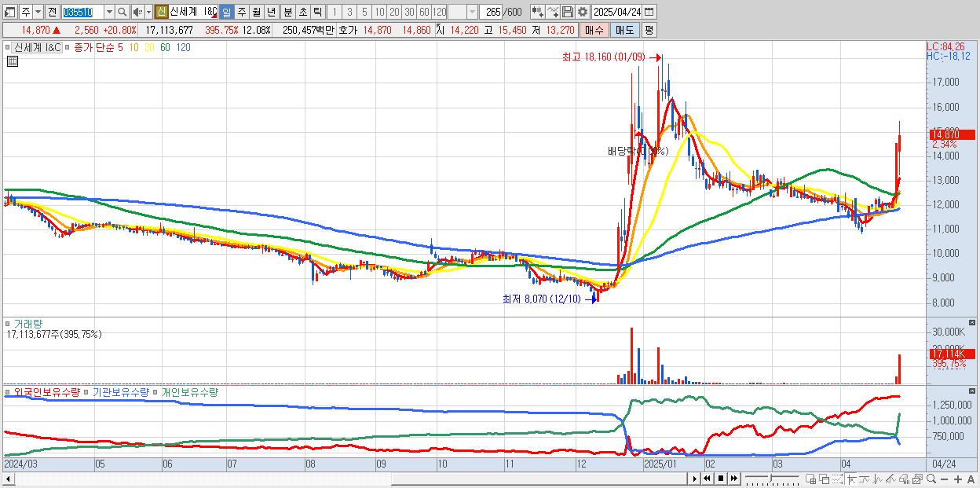Click the date field 2025/04/24
Screen dimensions: 980x488
(616, 12)
